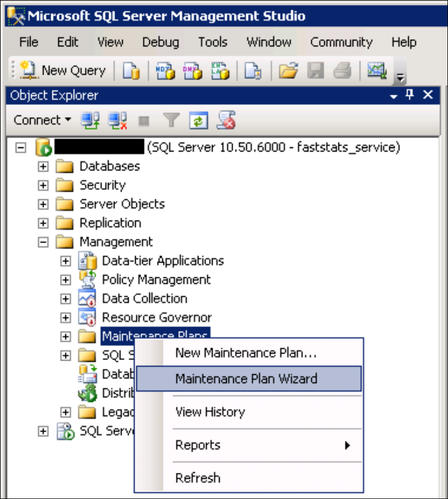Click the Open File folder icon

[288, 70]
